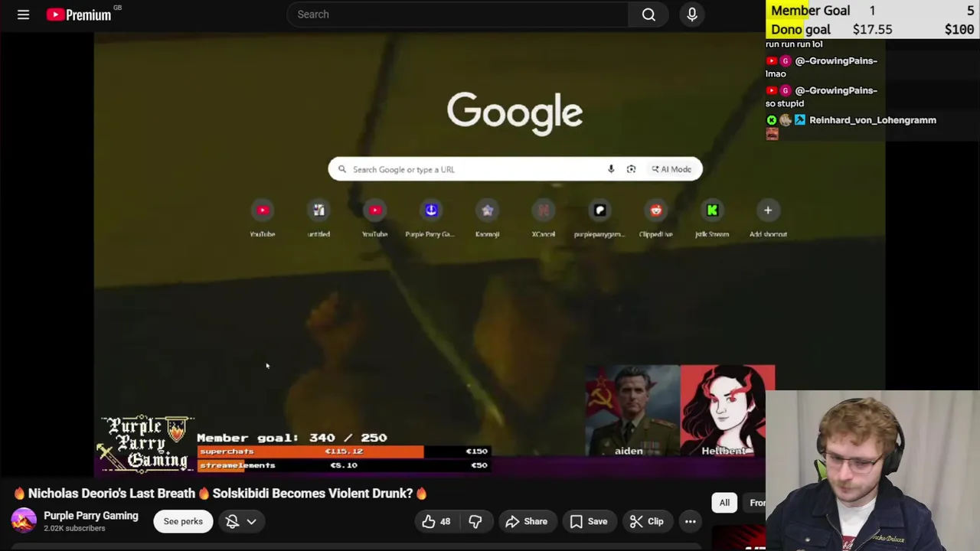Image resolution: width=980 pixels, height=551 pixels.
Task: Click the YouTube search magnifier button
Action: (x=648, y=15)
